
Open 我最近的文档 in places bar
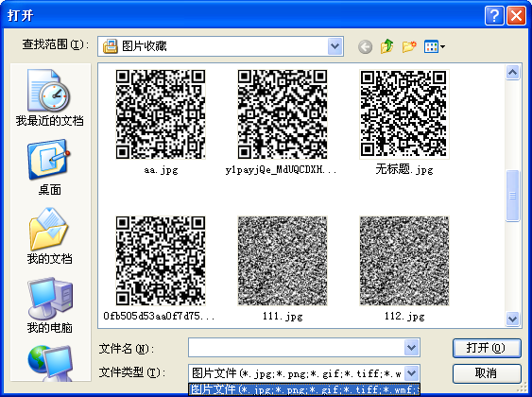tap(49, 97)
